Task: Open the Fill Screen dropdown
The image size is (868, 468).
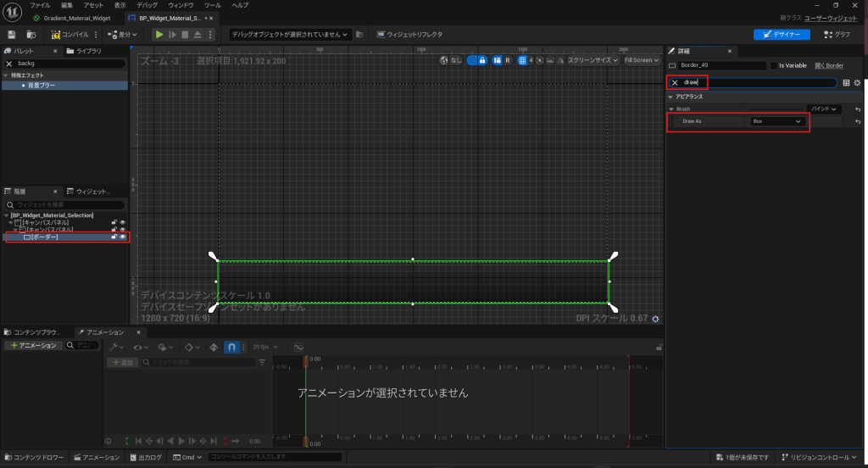Action: [641, 60]
